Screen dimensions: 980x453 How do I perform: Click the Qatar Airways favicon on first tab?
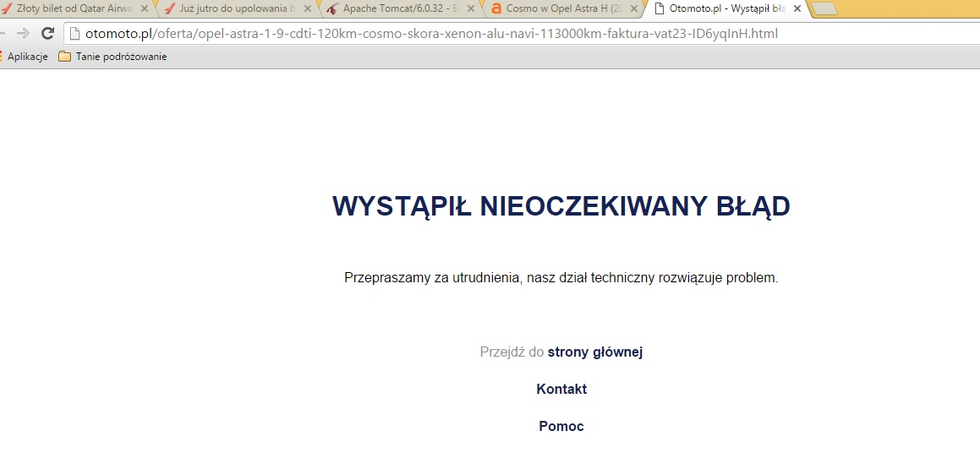[6, 8]
